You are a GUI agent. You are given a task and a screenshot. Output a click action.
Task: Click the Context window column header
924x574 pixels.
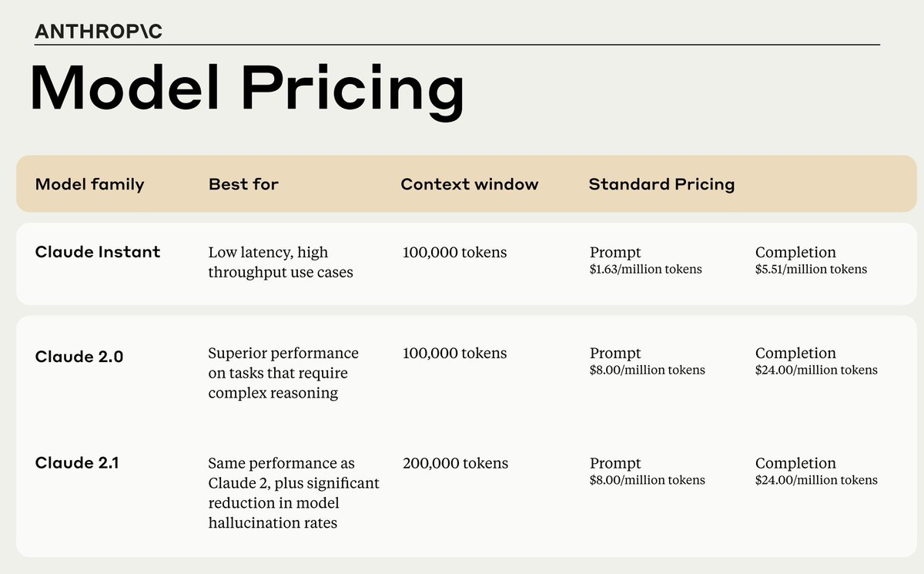coord(470,184)
